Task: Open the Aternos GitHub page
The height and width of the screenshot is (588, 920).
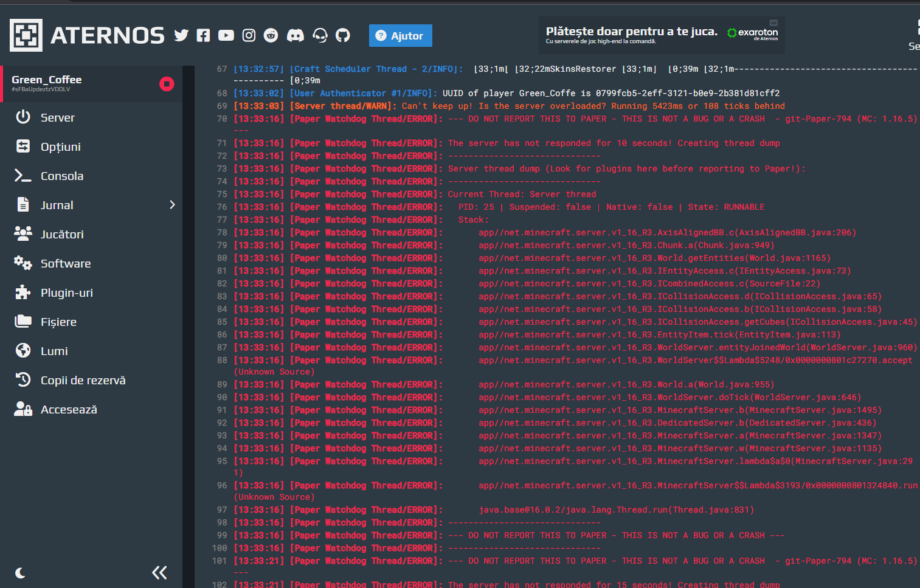Action: point(343,35)
